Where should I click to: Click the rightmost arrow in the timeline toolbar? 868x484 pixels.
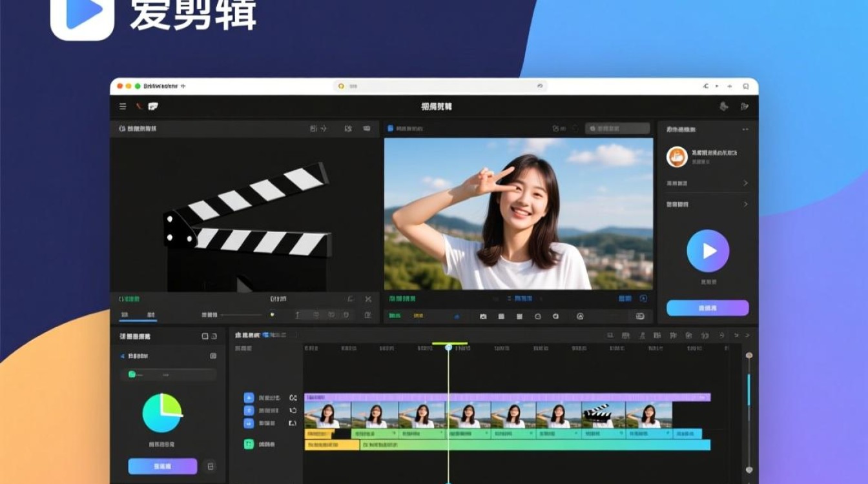click(x=748, y=336)
